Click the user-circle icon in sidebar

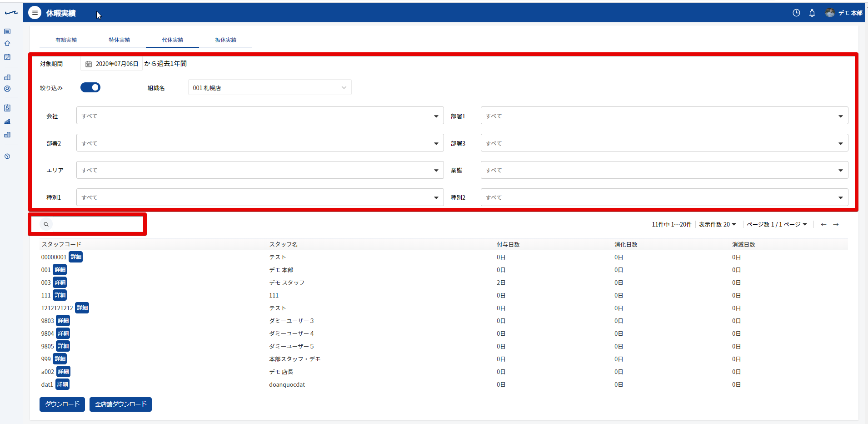point(7,89)
